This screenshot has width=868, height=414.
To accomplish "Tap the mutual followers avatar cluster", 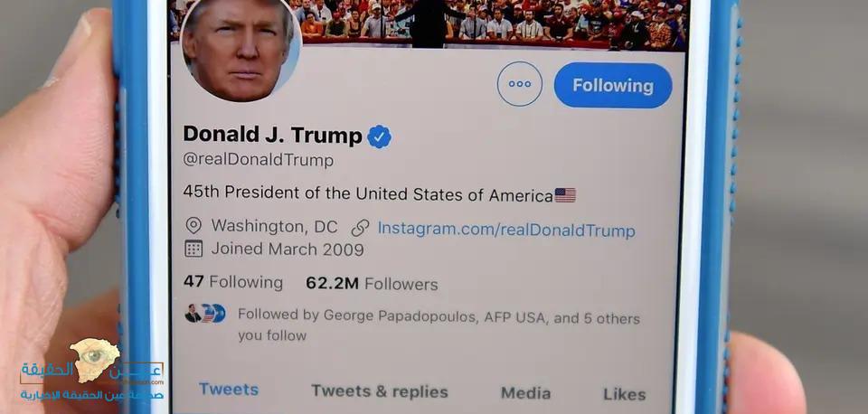I will (x=205, y=314).
